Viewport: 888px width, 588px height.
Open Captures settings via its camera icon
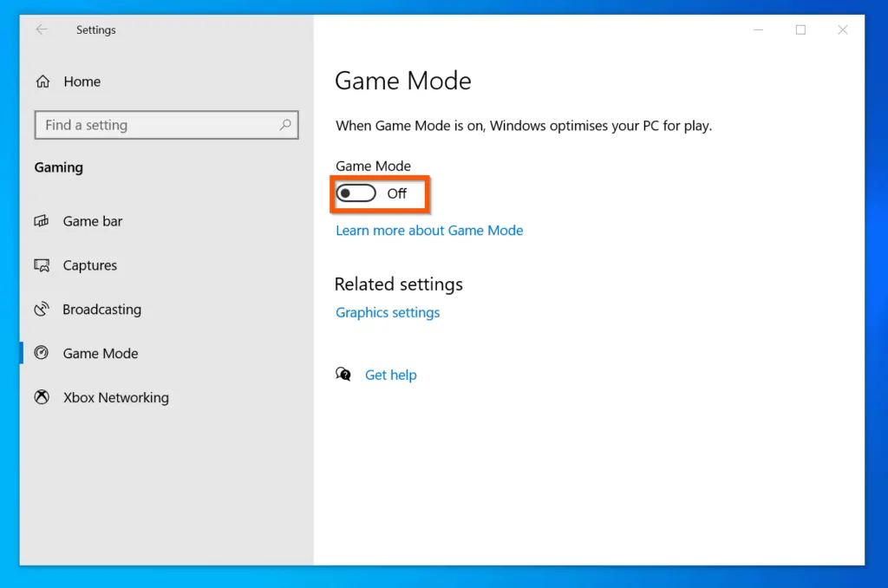[42, 265]
